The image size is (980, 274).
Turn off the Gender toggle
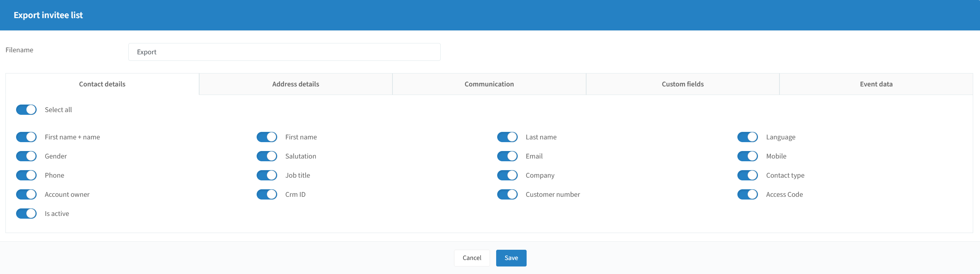[26, 156]
